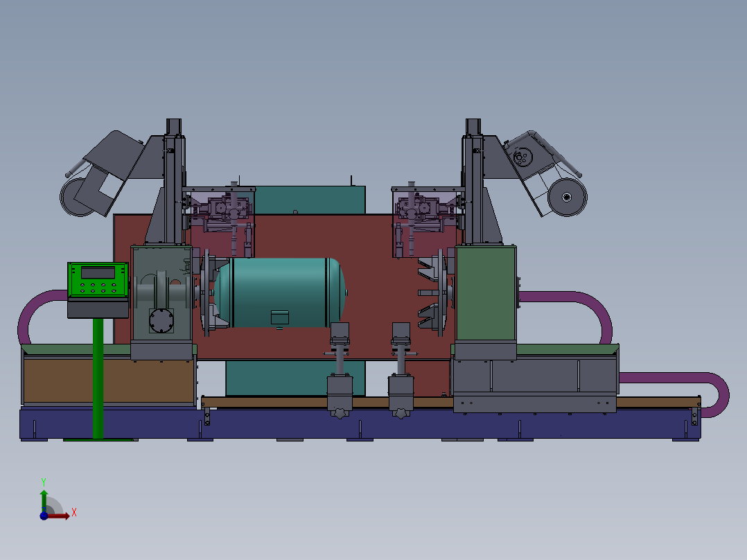Select the small nameplate on the teal tank
The width and height of the screenshot is (747, 560).
click(x=280, y=317)
